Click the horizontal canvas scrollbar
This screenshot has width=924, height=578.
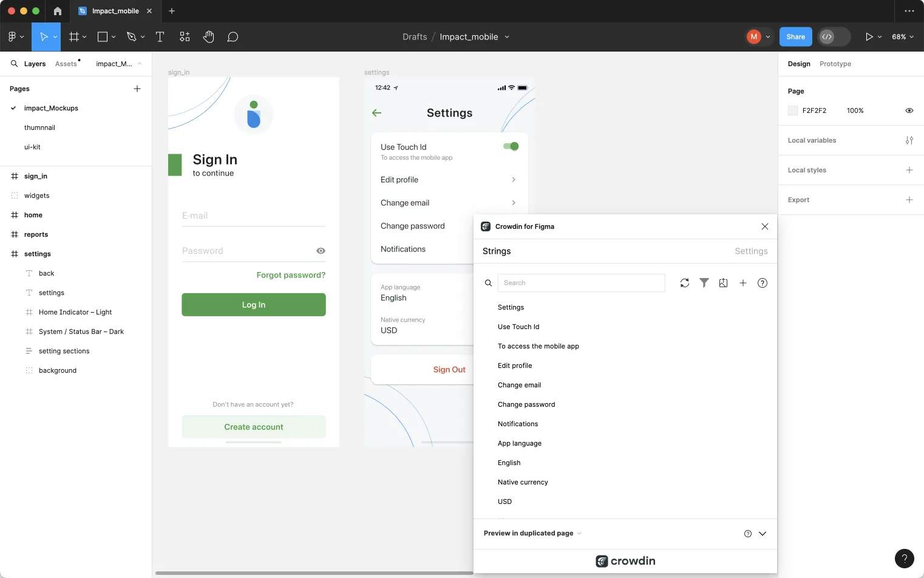tap(314, 573)
